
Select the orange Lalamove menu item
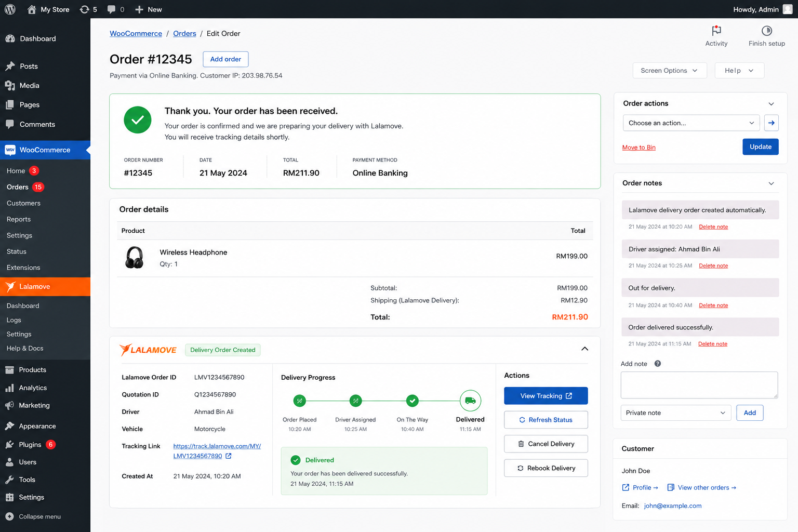[45, 287]
